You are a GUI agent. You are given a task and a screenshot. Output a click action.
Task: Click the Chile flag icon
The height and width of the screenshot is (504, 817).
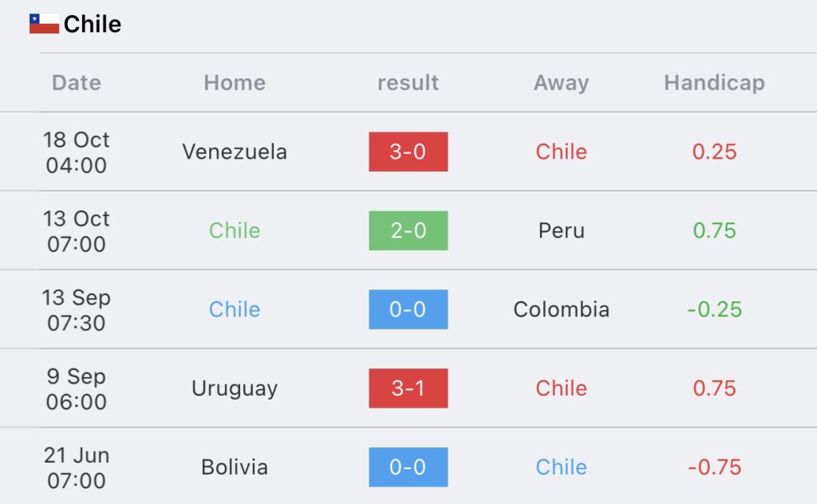45,24
